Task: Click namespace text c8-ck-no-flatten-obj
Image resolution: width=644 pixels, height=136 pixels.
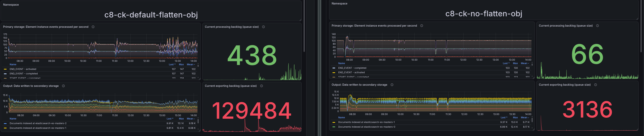Action: pos(484,14)
